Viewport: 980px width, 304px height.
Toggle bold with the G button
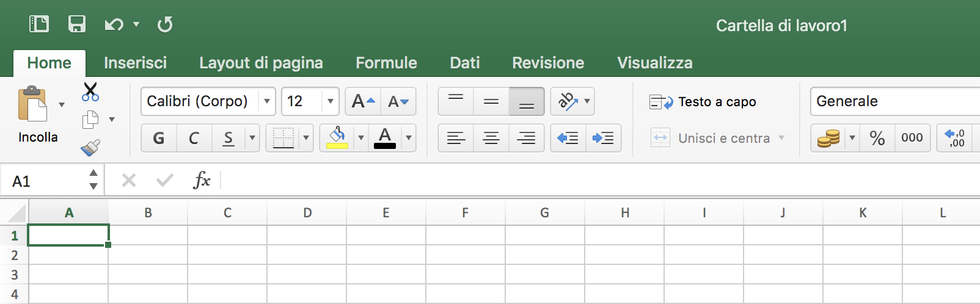click(159, 139)
